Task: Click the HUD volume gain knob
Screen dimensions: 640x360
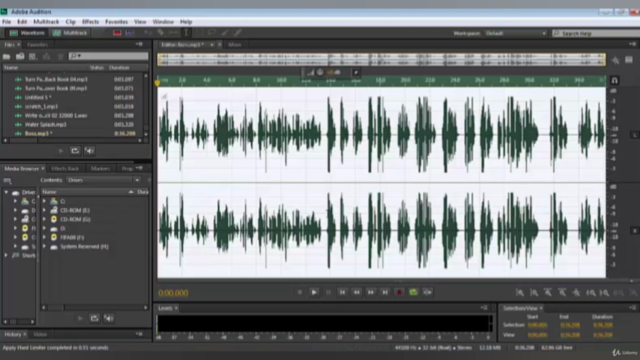Action: [x=320, y=72]
